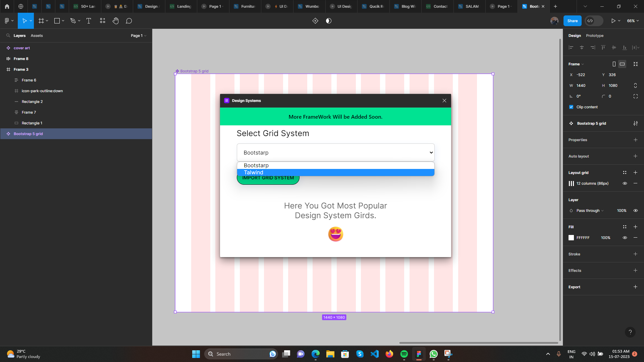Hide the FFFFFF fill
The image size is (644, 362).
click(x=625, y=238)
